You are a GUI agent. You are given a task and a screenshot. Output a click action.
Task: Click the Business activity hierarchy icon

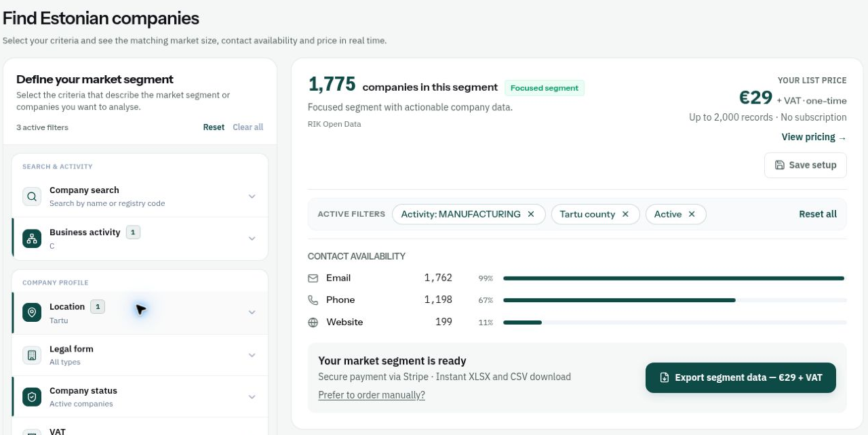point(32,239)
